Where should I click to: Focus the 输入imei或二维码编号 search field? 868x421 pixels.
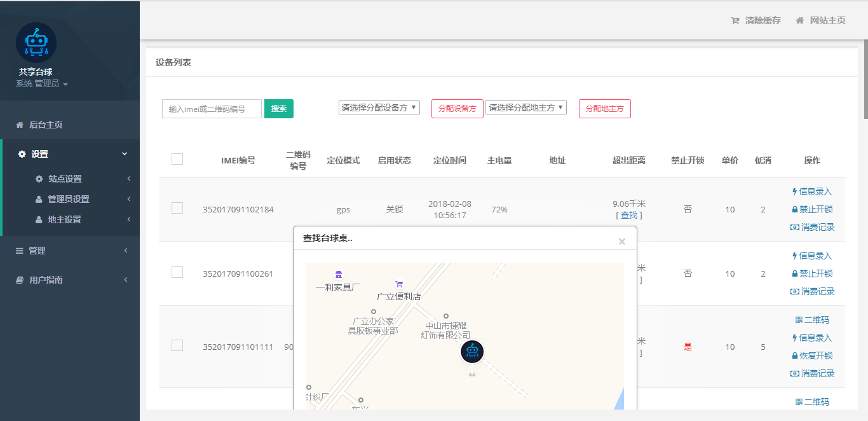click(212, 109)
